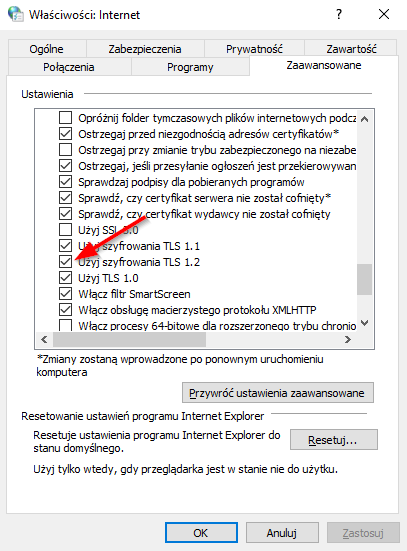The width and height of the screenshot is (407, 551).
Task: Open the Zawartość tab
Action: tap(351, 48)
